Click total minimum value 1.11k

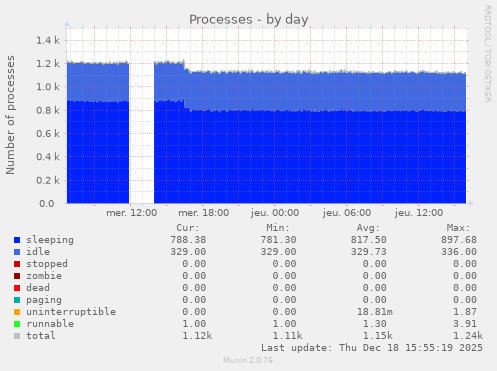point(287,336)
